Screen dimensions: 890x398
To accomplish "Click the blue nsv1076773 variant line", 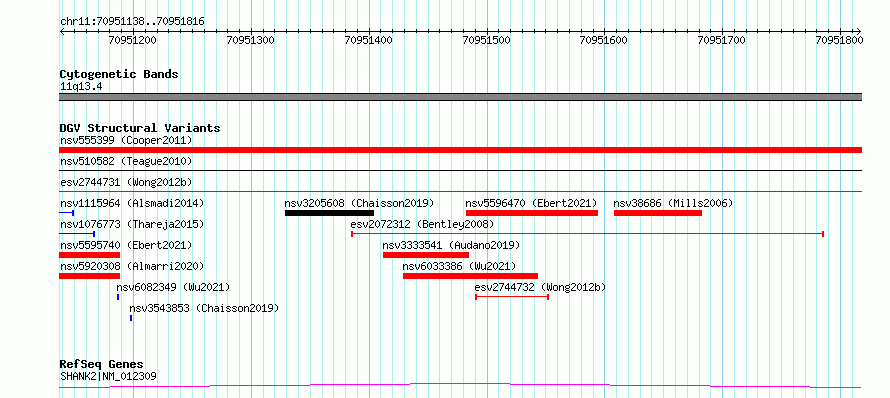I will point(77,234).
